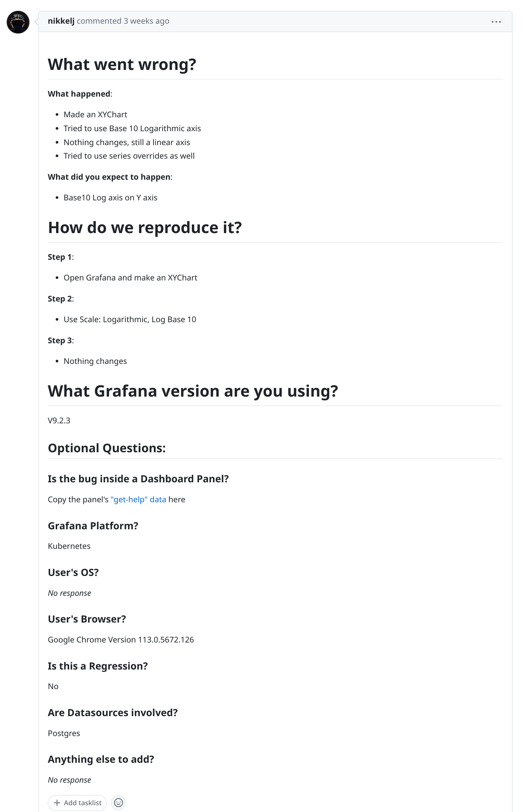The height and width of the screenshot is (812, 523).
Task: Click the "User's OS?" heading
Action: [74, 572]
